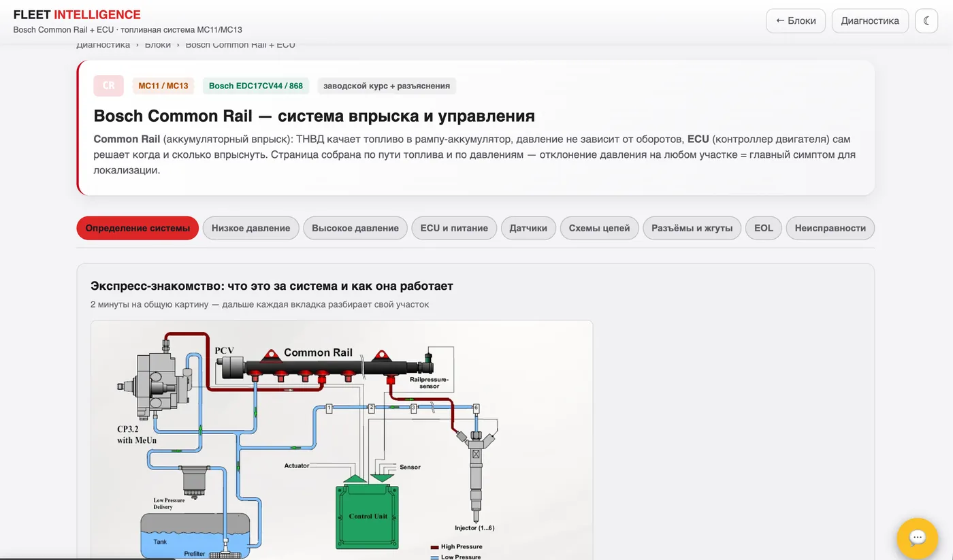This screenshot has width=953, height=560.
Task: Click the FLEET INTELLIGENCE logo
Action: point(77,15)
